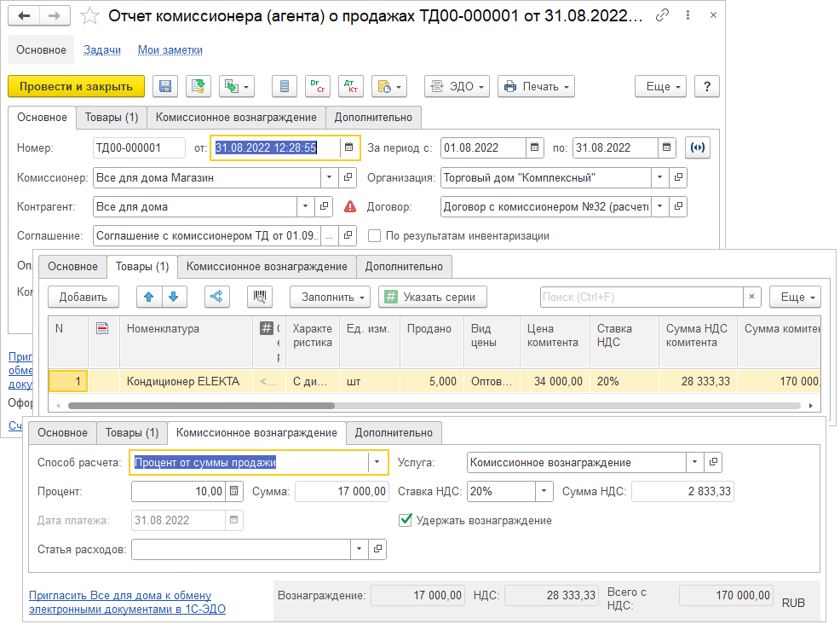Click the Указать серии button

[433, 297]
